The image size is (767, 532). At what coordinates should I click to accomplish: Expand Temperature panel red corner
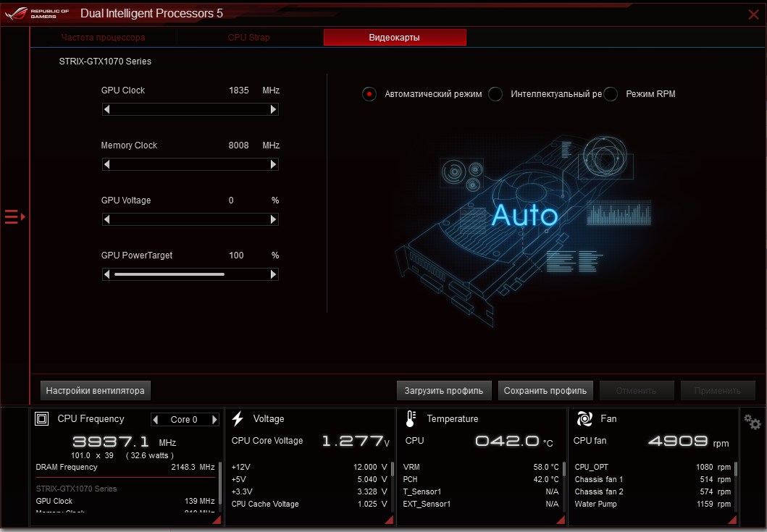[x=561, y=520]
